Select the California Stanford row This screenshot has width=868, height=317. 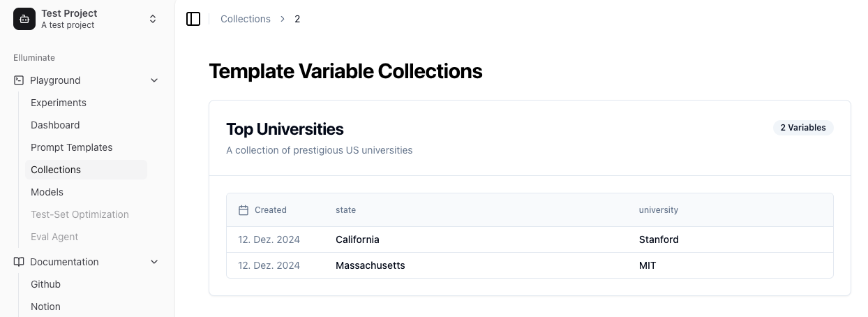[530, 239]
